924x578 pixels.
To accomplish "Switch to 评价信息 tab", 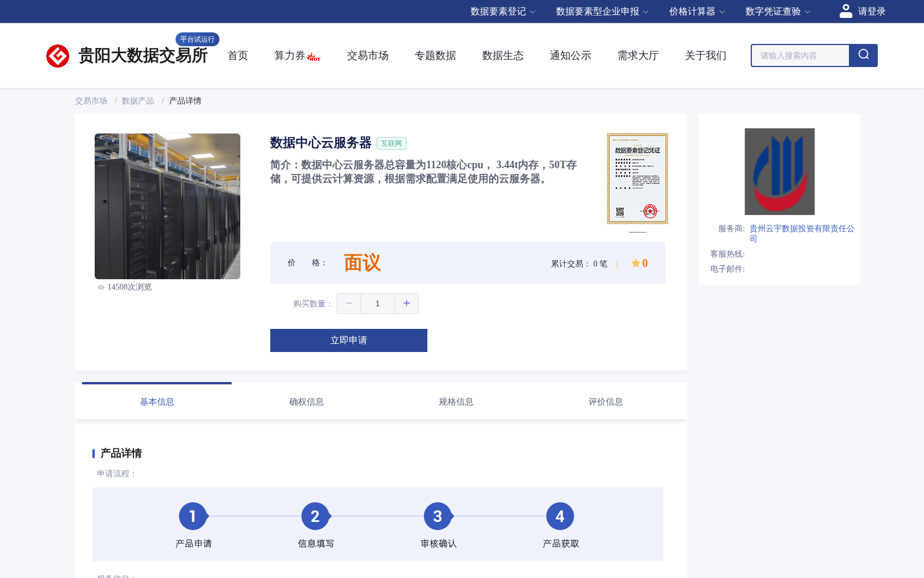I will click(606, 402).
